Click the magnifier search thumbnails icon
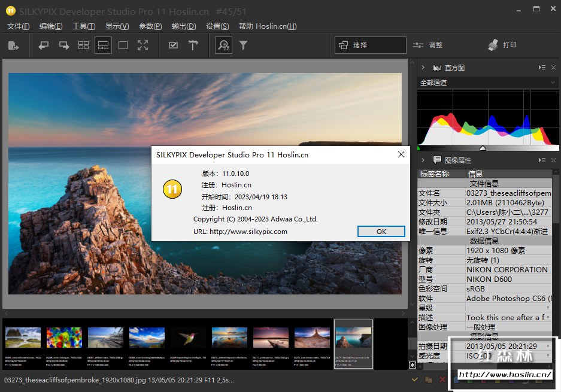The image size is (561, 392). point(224,45)
